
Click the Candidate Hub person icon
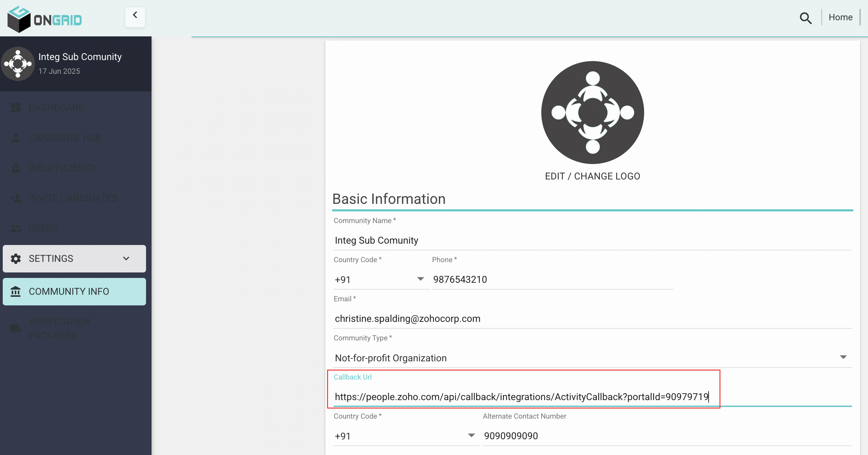tap(16, 138)
